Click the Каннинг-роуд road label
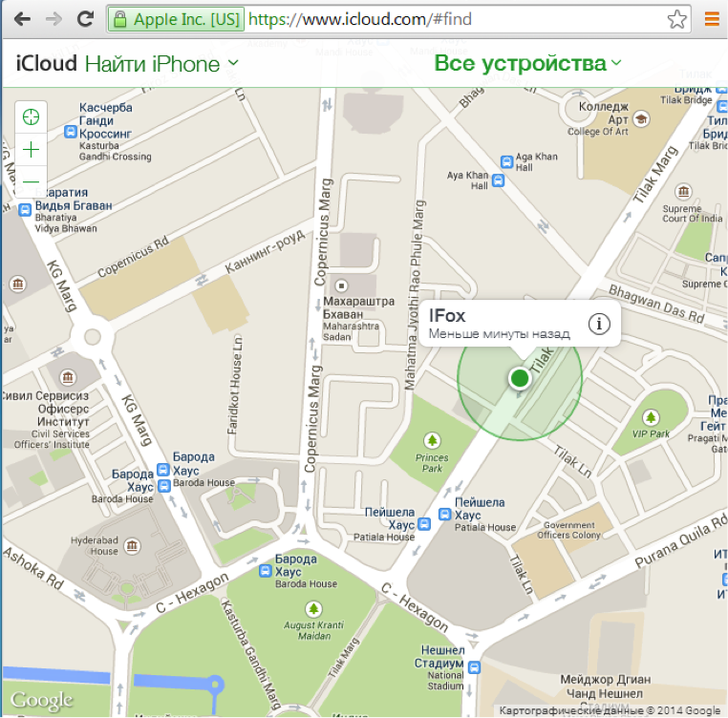This screenshot has height=718, width=728. [x=265, y=251]
